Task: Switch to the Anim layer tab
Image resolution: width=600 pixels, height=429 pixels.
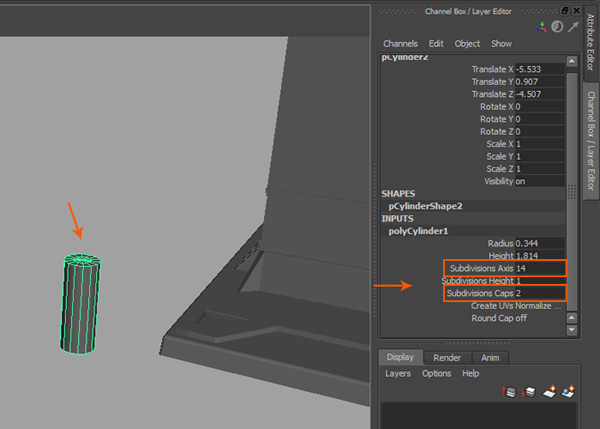Action: [x=490, y=358]
